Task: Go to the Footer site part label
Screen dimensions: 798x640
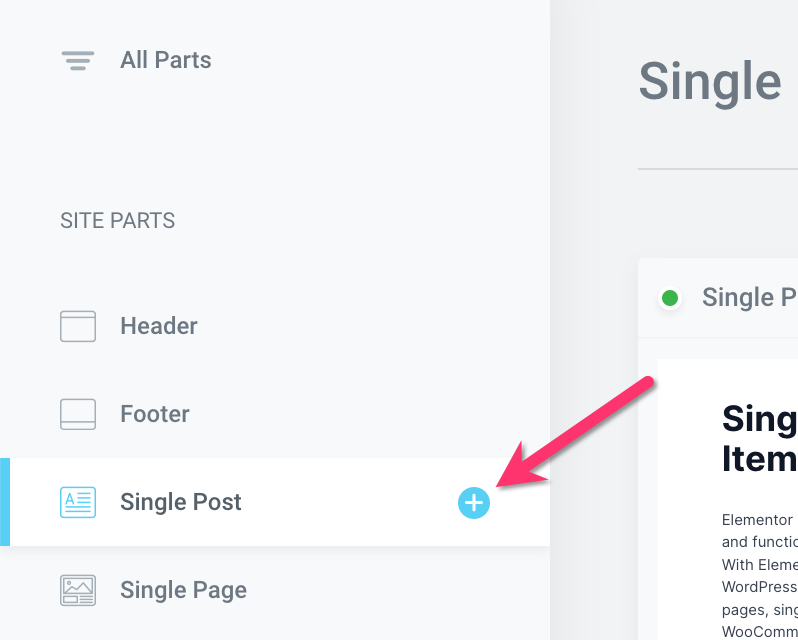Action: 155,414
